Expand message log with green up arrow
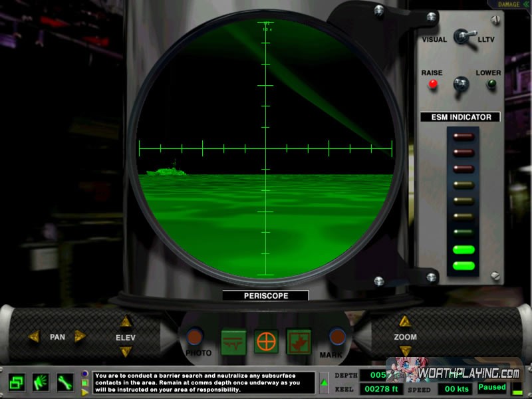The image size is (532, 399). click(x=324, y=382)
